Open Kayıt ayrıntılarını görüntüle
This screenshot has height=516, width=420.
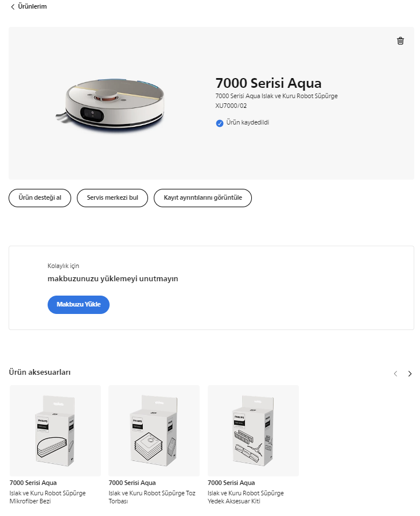tap(203, 198)
